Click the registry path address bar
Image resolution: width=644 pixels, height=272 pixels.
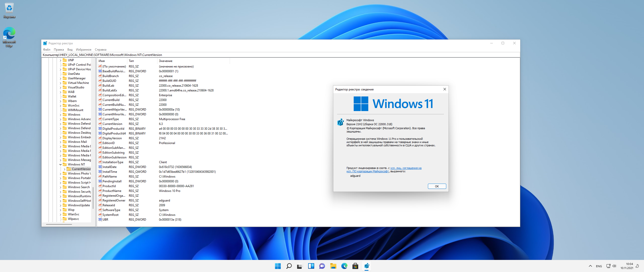point(280,55)
